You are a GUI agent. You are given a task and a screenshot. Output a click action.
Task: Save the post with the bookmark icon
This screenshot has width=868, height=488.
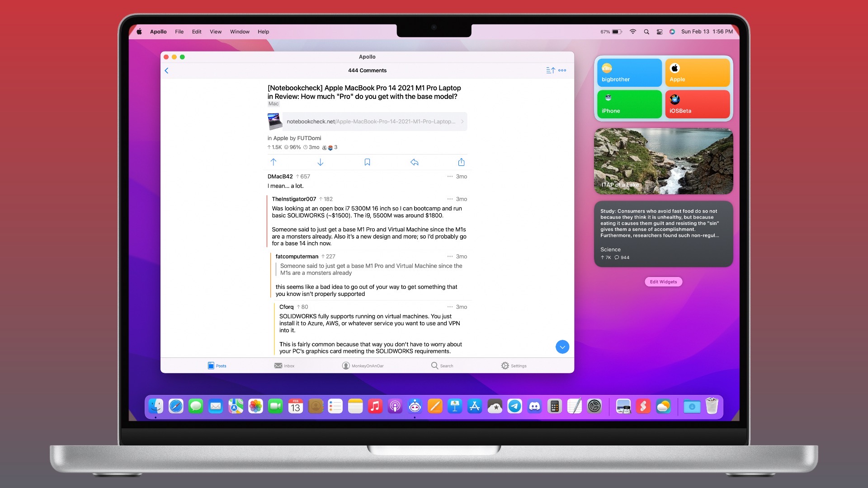(367, 162)
